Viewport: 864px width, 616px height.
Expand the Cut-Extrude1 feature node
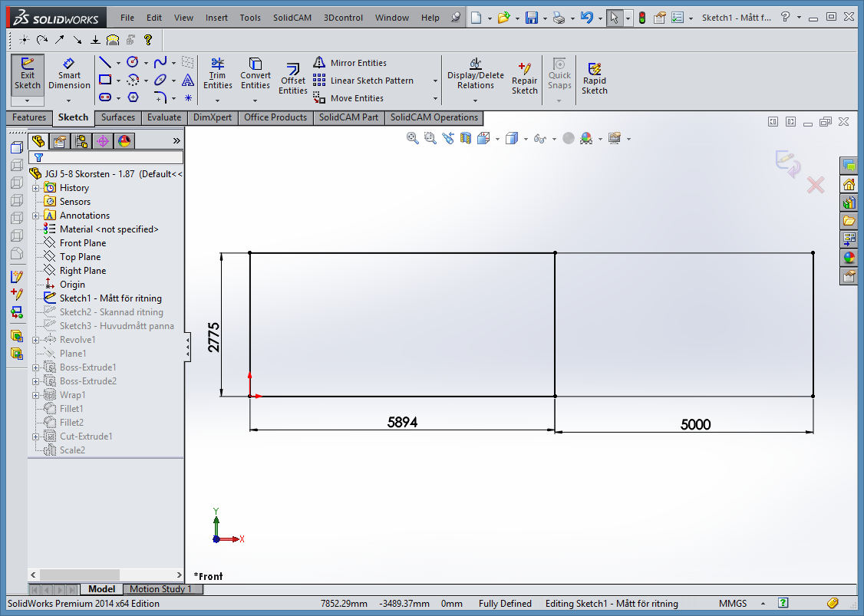click(x=36, y=436)
